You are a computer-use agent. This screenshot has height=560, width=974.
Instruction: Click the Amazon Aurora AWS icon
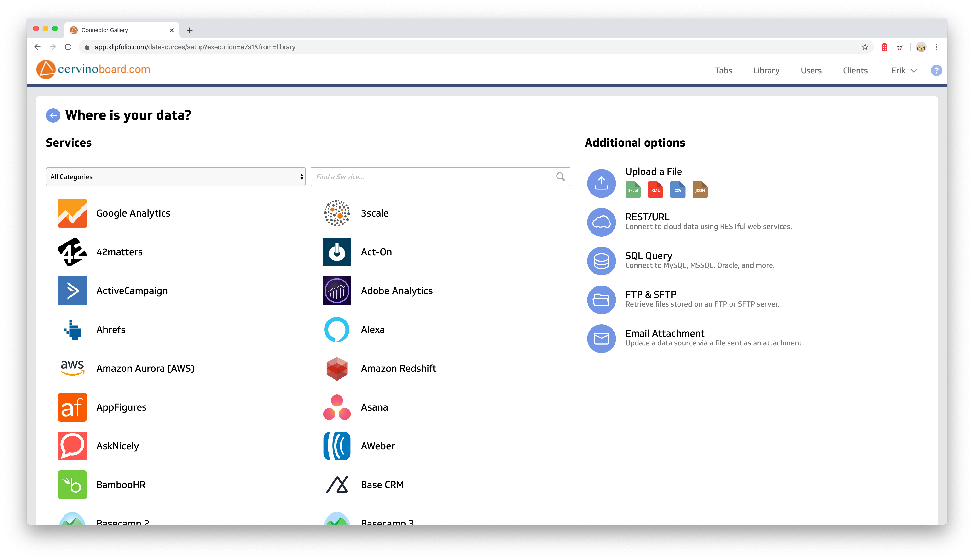[x=72, y=368]
